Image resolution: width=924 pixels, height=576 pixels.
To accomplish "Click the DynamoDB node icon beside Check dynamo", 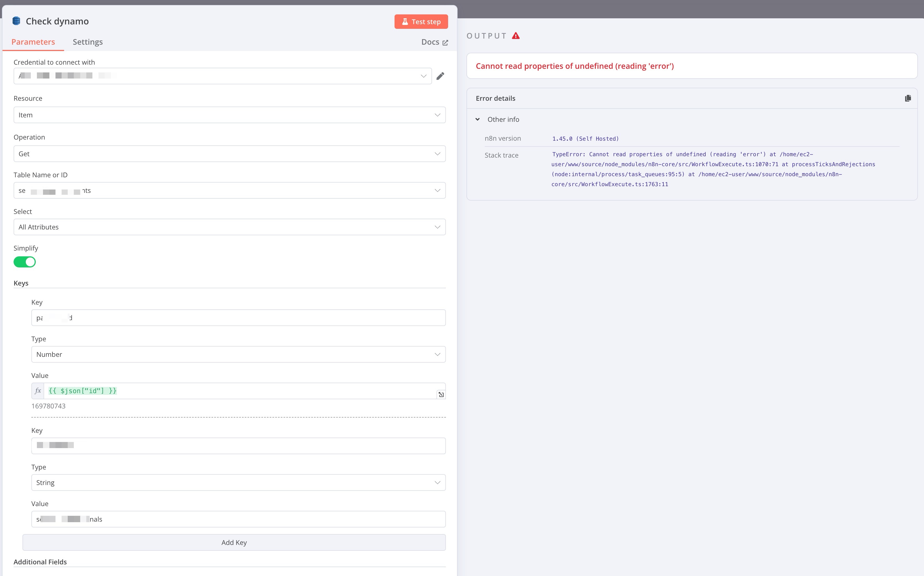I will (x=16, y=21).
